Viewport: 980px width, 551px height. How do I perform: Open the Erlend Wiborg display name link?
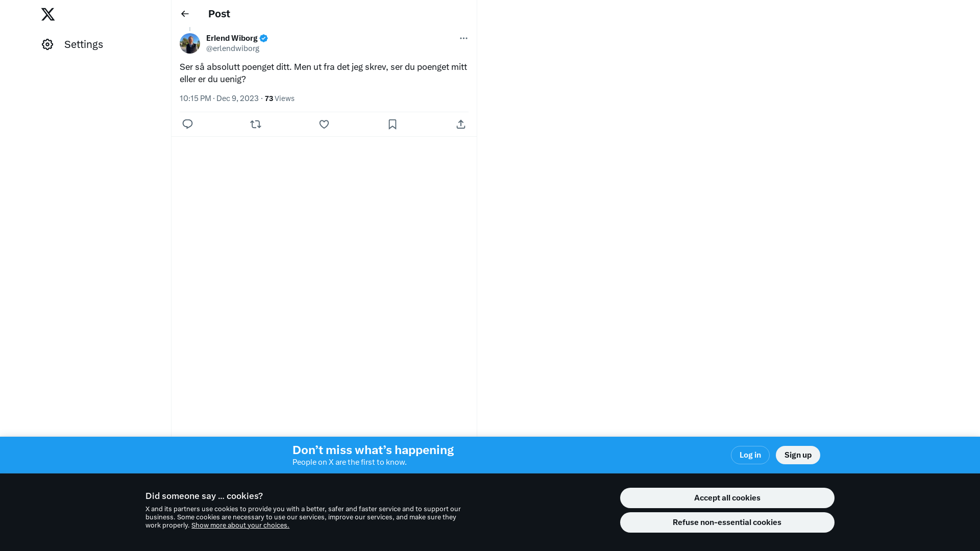coord(232,38)
